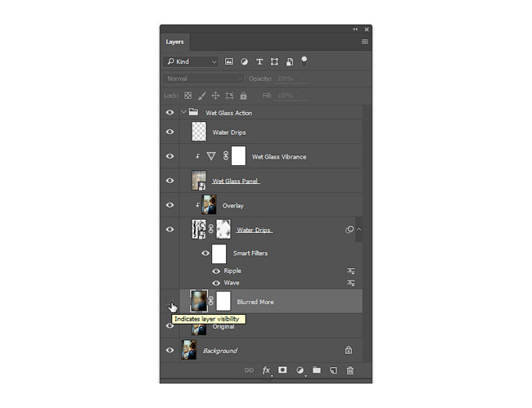The height and width of the screenshot is (408, 532).
Task: Hide the Original layer
Action: pyautogui.click(x=170, y=326)
